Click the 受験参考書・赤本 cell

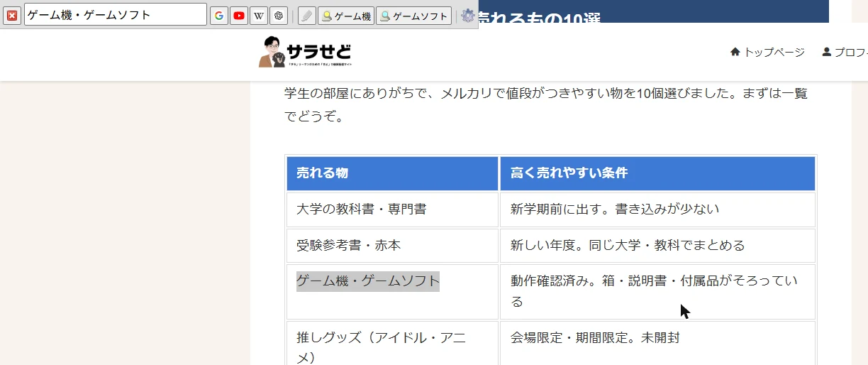tap(393, 246)
